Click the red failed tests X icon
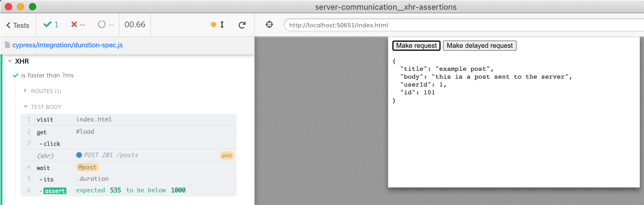The image size is (644, 205). tap(74, 24)
